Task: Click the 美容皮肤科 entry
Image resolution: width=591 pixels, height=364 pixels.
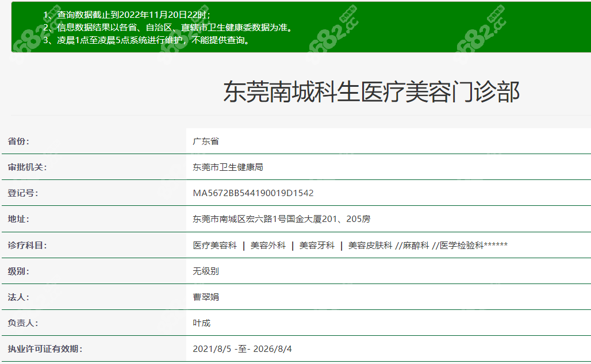Action: [x=370, y=246]
